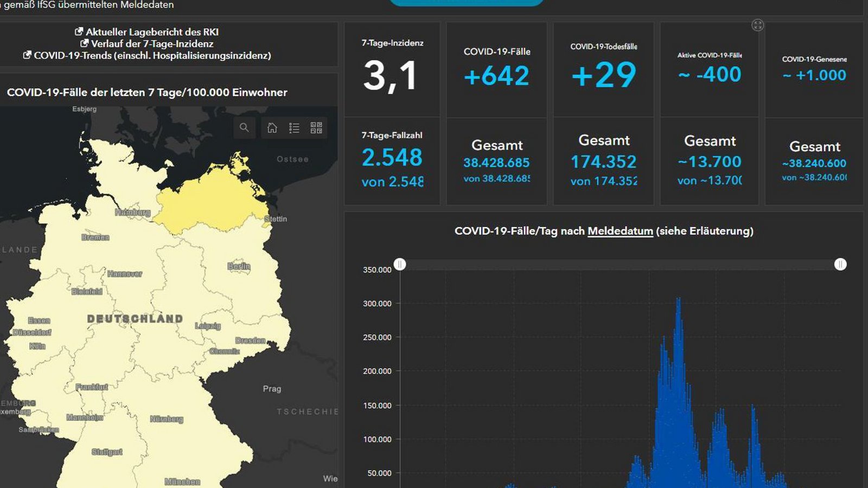Follow the Meldedatum link in chart title
Viewport: 868px width, 488px height.
(x=620, y=231)
